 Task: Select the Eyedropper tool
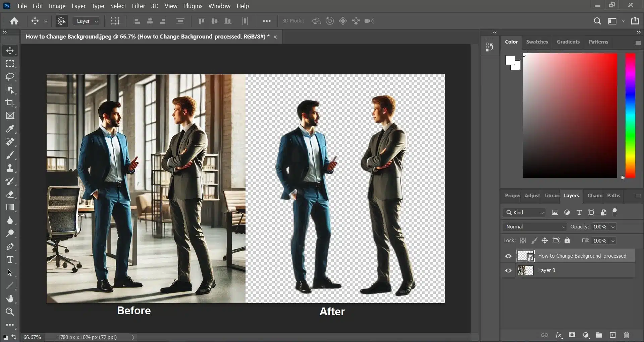(x=10, y=129)
